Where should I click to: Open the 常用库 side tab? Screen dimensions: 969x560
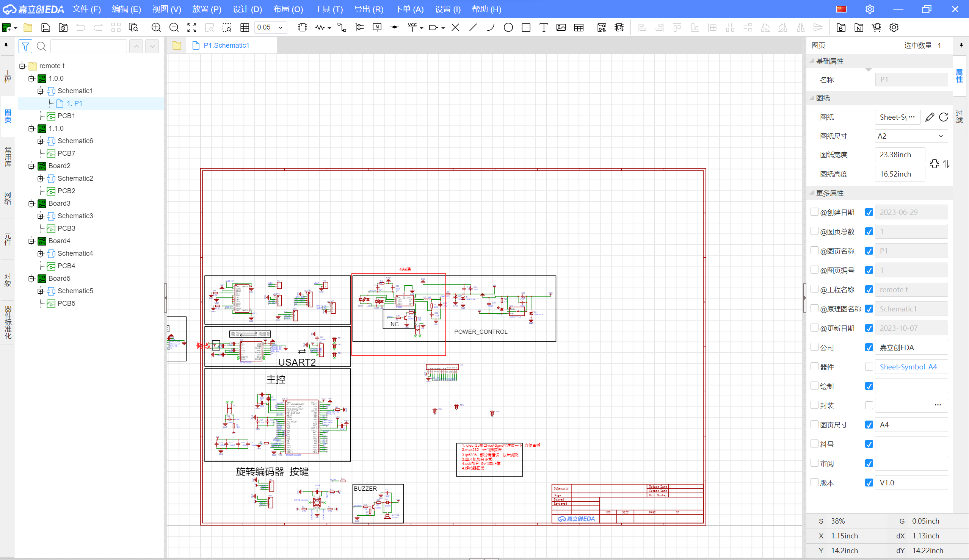click(x=8, y=157)
